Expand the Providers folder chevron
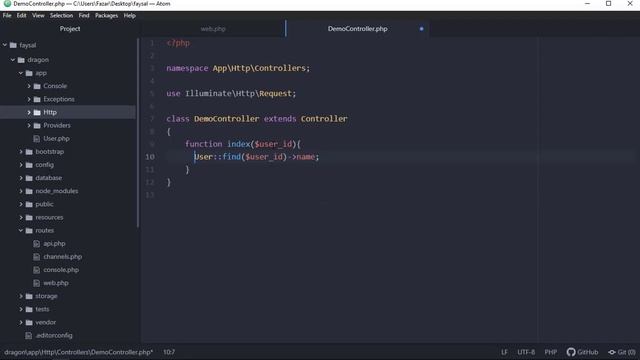Image resolution: width=640 pixels, height=360 pixels. [29, 125]
